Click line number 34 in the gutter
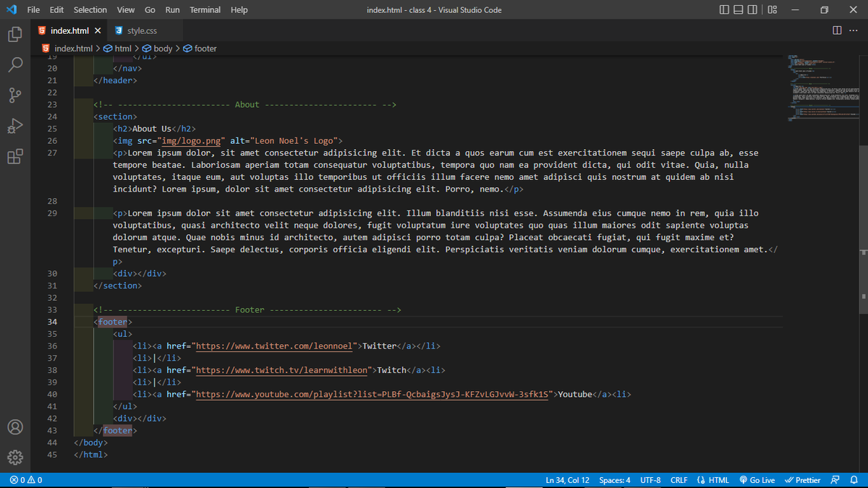The image size is (868, 488). coord(52,322)
